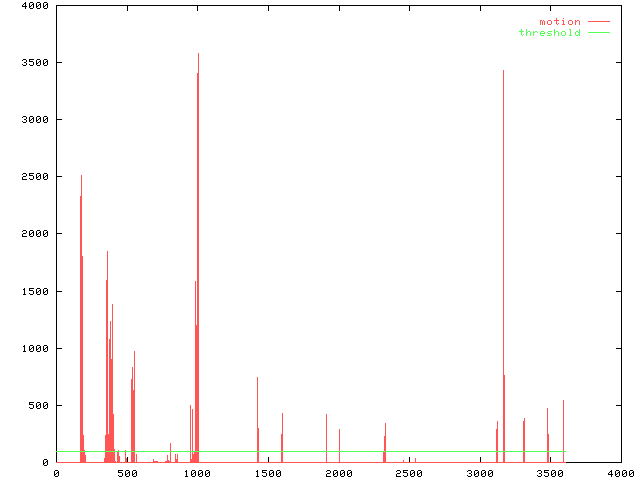
Task: Click the "motion" legend label
Action: tap(559, 21)
